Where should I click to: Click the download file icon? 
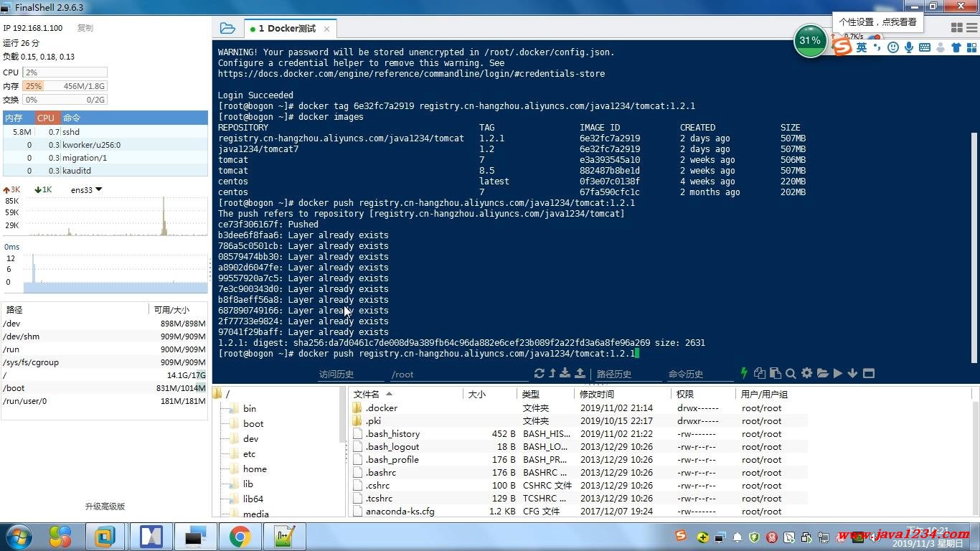(x=565, y=373)
